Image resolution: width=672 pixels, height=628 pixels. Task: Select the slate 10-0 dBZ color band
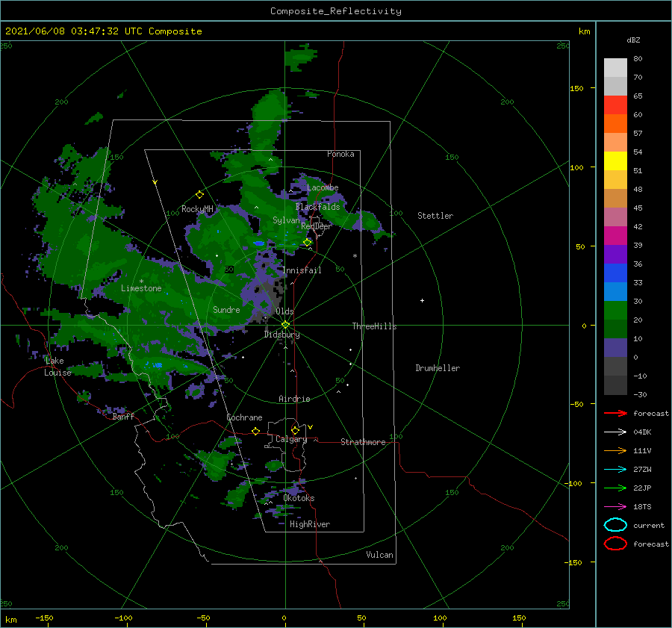pyautogui.click(x=615, y=348)
